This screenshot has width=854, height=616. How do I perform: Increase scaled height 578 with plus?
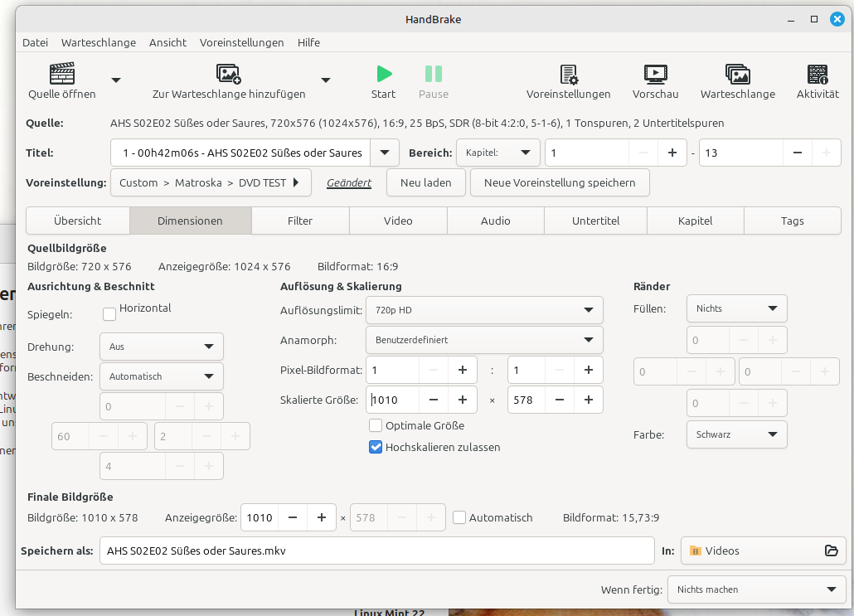(588, 400)
